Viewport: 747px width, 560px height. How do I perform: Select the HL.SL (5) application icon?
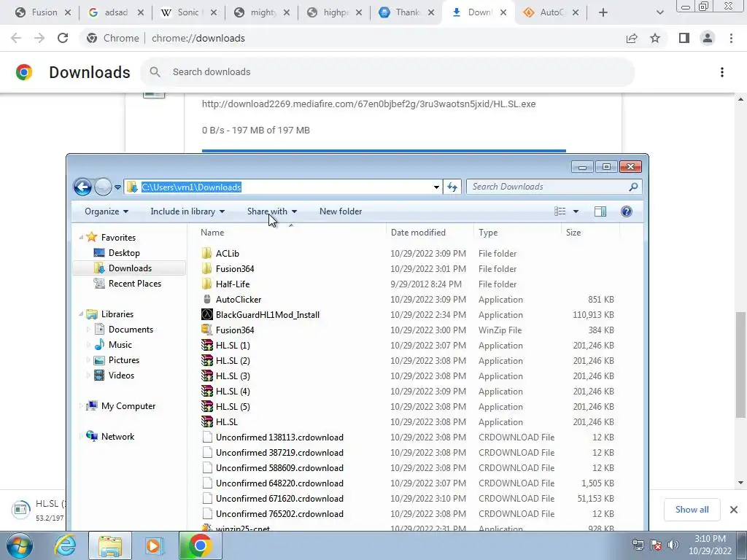click(206, 407)
